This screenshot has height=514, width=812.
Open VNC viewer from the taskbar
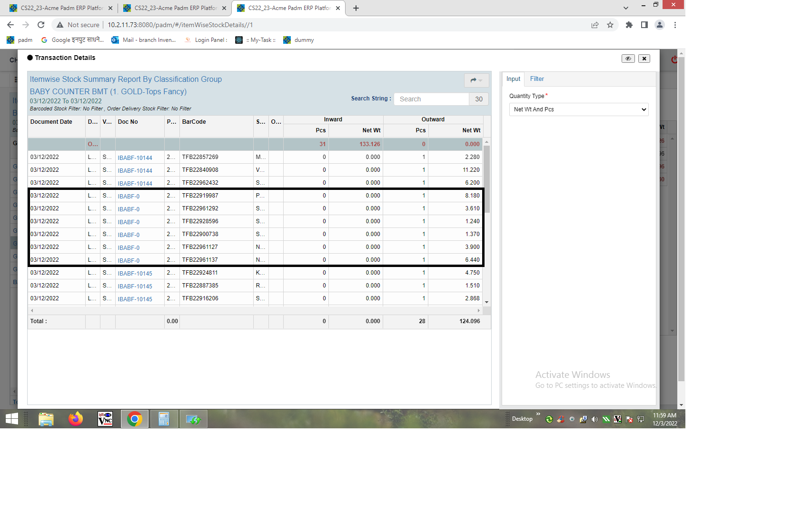coord(105,419)
